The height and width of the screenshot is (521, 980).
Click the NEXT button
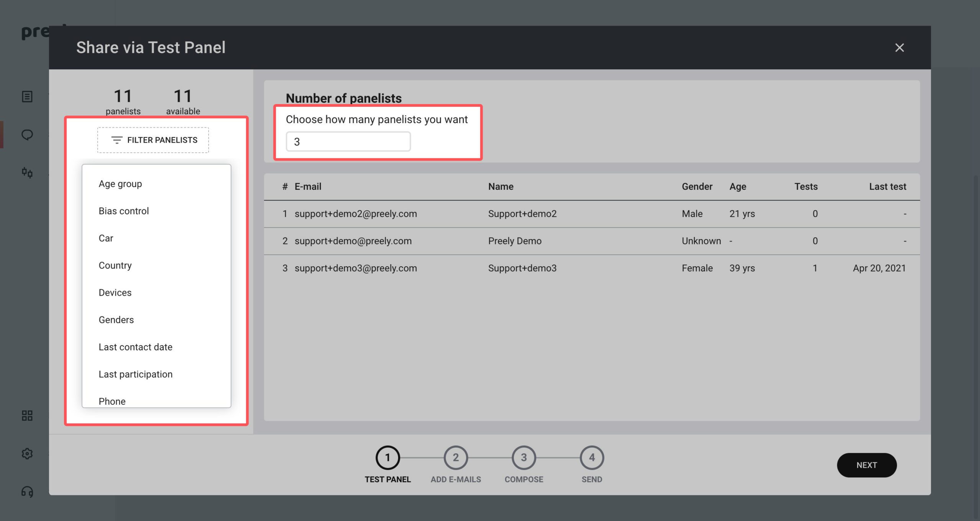(x=867, y=465)
